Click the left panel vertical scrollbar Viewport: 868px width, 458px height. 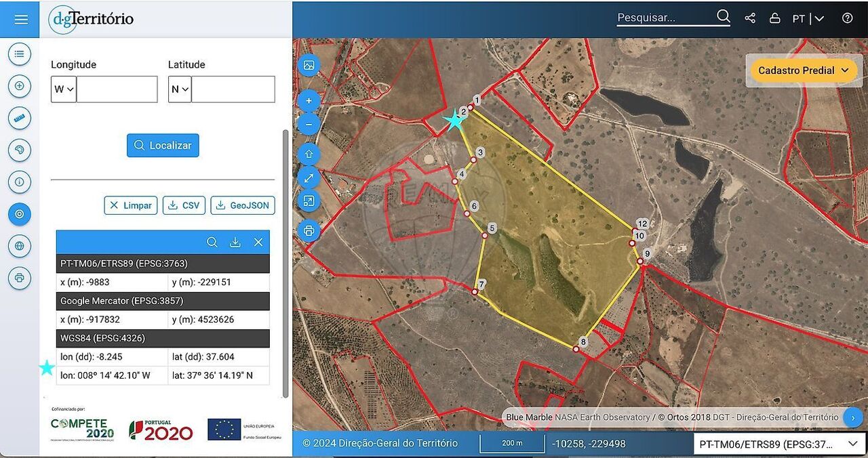[x=285, y=264]
